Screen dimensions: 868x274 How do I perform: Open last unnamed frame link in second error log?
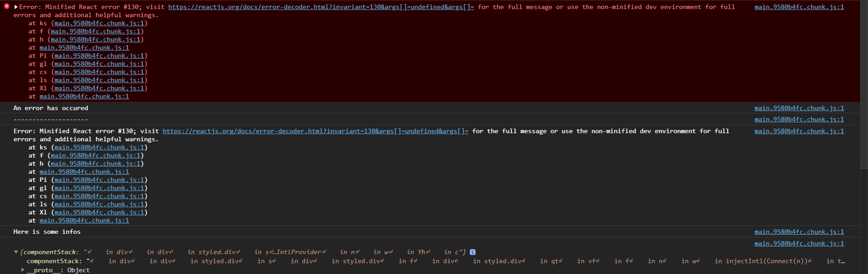(x=84, y=220)
